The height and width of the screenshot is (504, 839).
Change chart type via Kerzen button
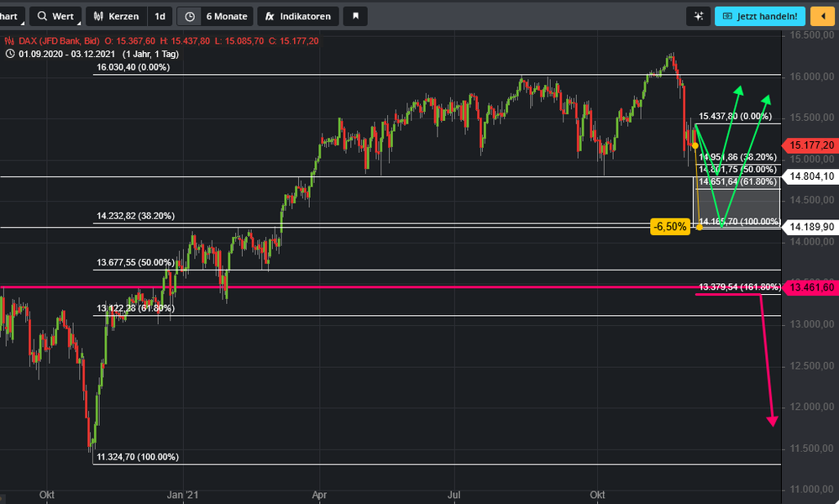point(116,16)
